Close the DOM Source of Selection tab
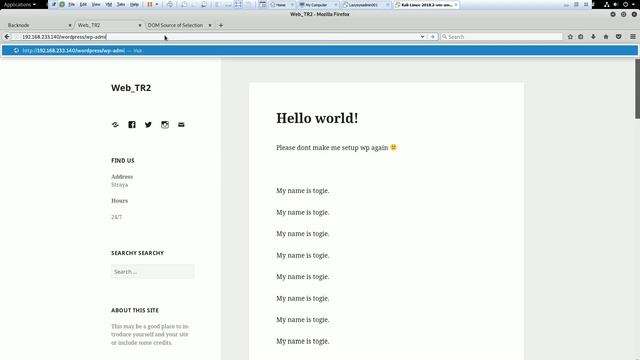This screenshot has height=360, width=640. tap(210, 25)
